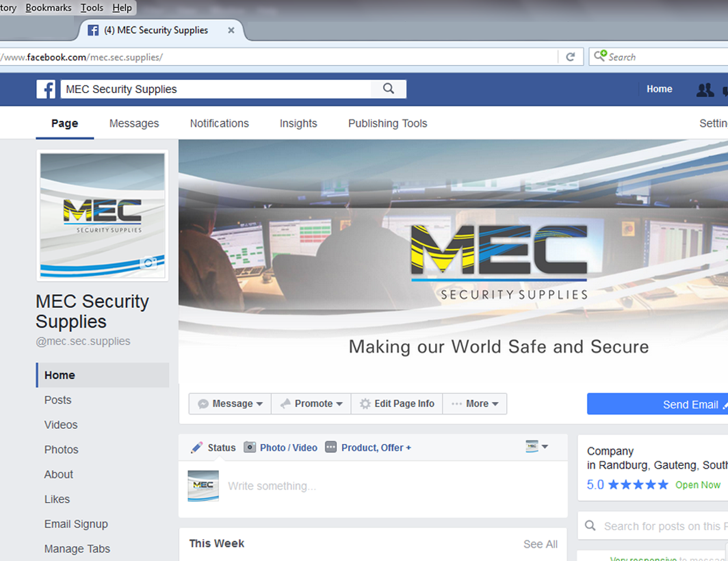Open the More options dropdown
Screen dimensions: 728x561
point(475,404)
